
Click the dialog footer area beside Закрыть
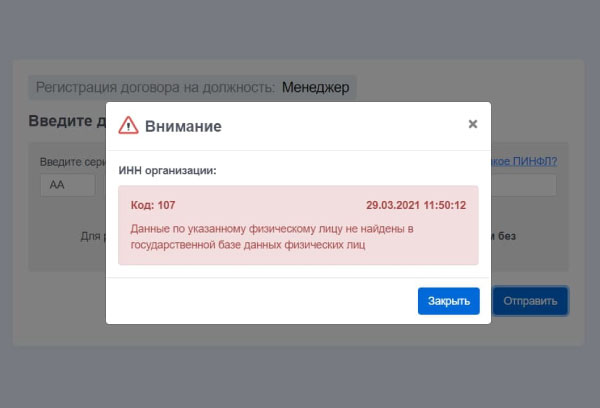tap(260, 301)
